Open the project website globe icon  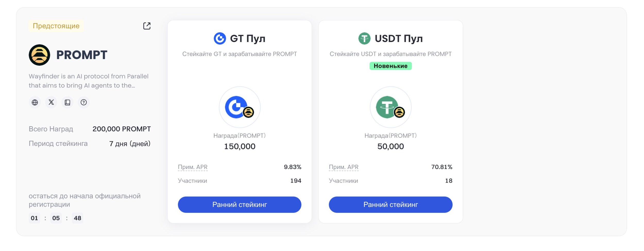35,102
